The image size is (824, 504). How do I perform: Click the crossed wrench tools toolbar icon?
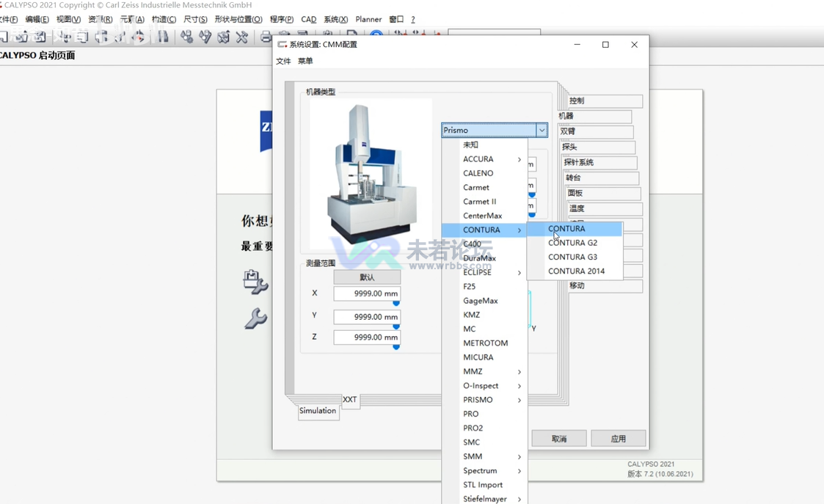241,37
